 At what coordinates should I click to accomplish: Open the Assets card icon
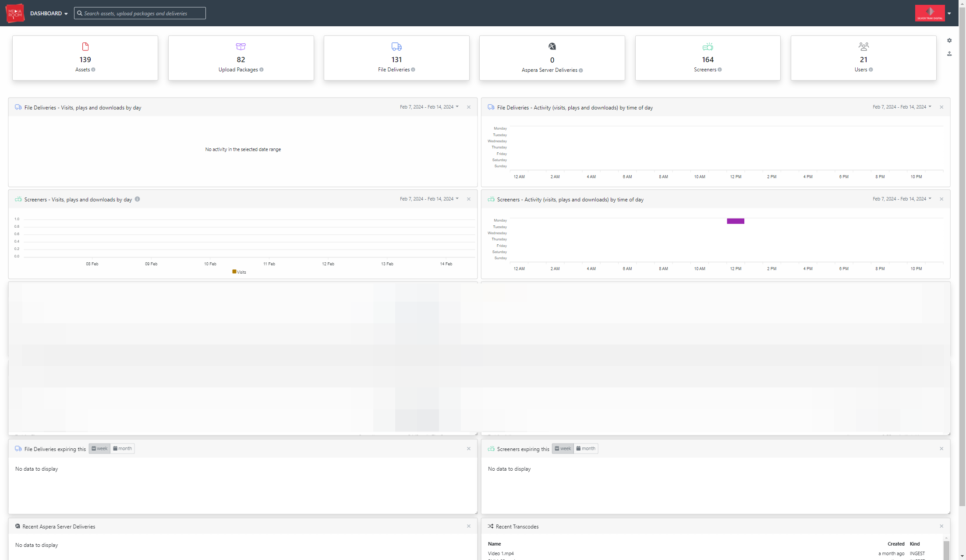coord(85,46)
